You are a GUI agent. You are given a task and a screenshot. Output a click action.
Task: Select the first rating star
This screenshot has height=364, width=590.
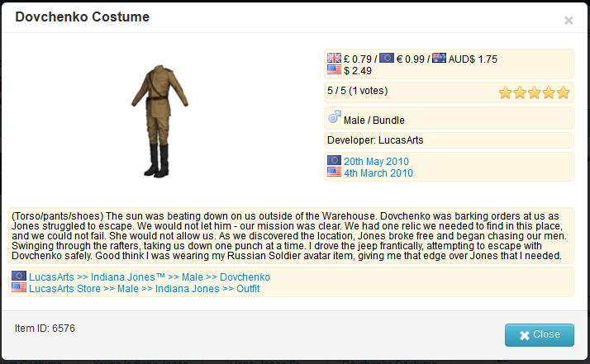(x=506, y=92)
